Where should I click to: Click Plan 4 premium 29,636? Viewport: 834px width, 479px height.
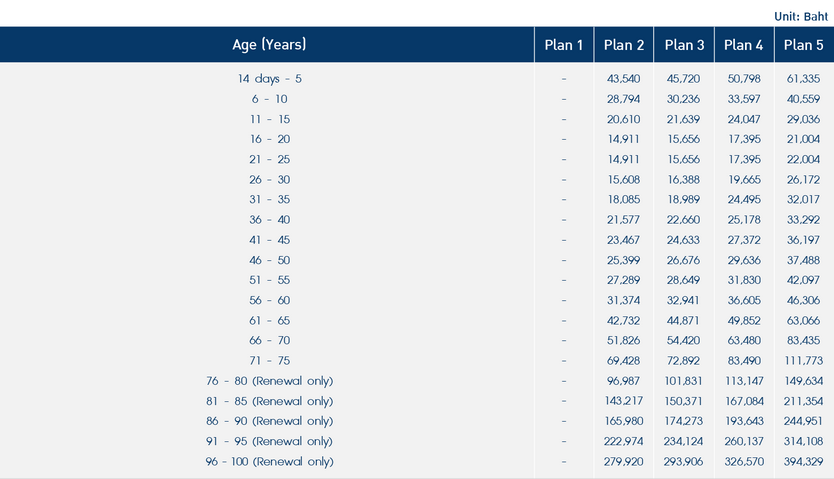tap(744, 260)
